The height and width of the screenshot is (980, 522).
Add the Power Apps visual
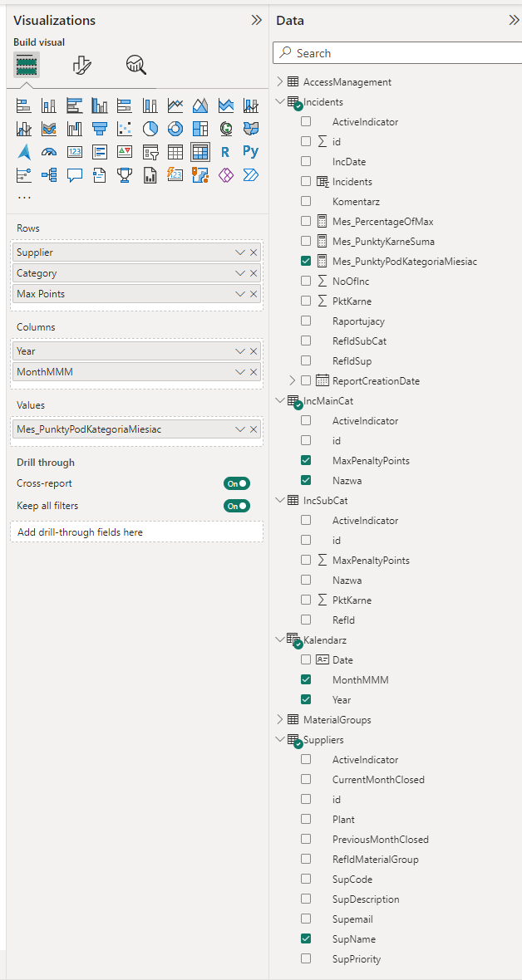pos(226,175)
